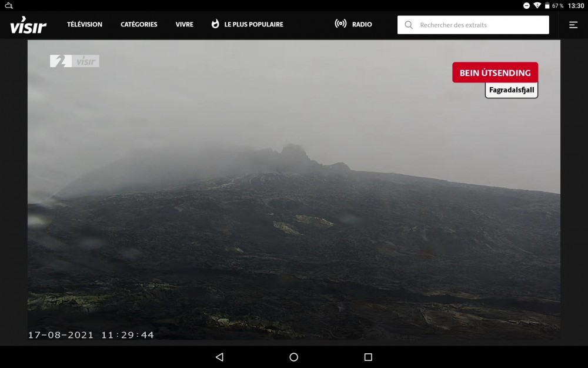Select the flame icon beside LE PLUS POPULAIRE
The image size is (588, 368).
215,24
